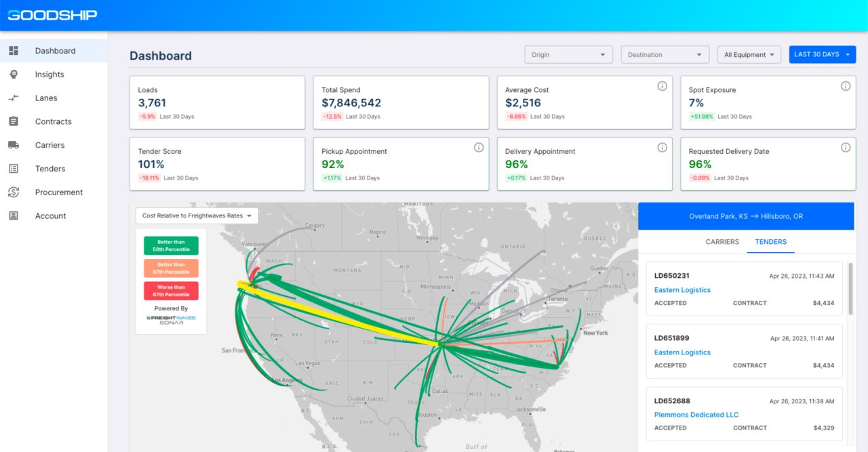This screenshot has height=452, width=868.
Task: Open Plemmons Dedicated LLC carrier link
Action: pos(696,415)
